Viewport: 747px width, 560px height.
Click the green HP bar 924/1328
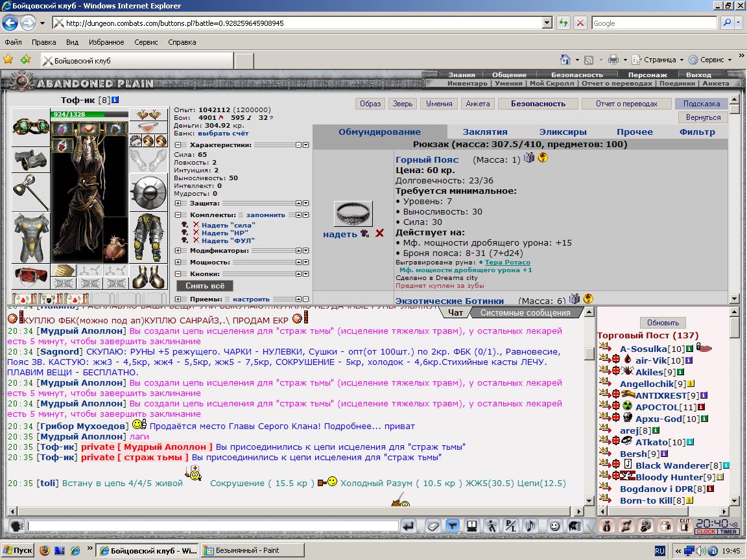[89, 114]
